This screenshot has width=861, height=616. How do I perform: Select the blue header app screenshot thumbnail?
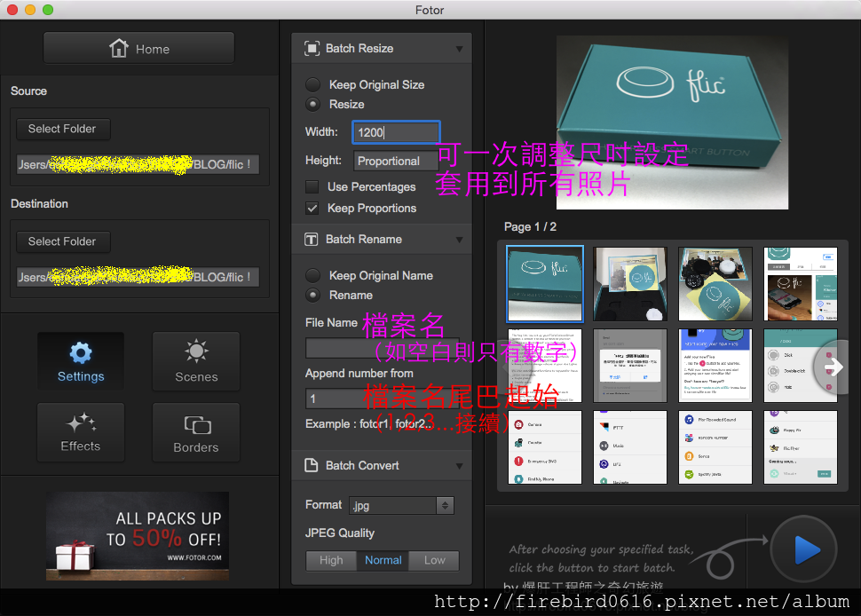pos(715,366)
